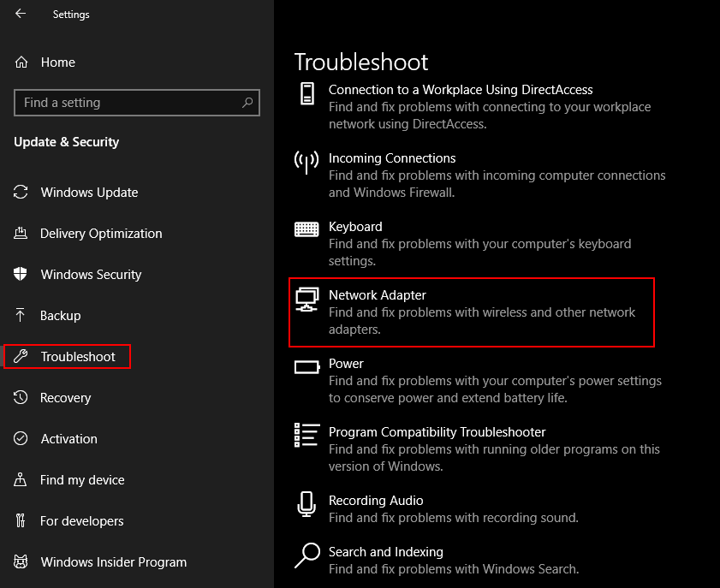The width and height of the screenshot is (720, 588).
Task: Select the Power troubleshooter title
Action: 346,364
